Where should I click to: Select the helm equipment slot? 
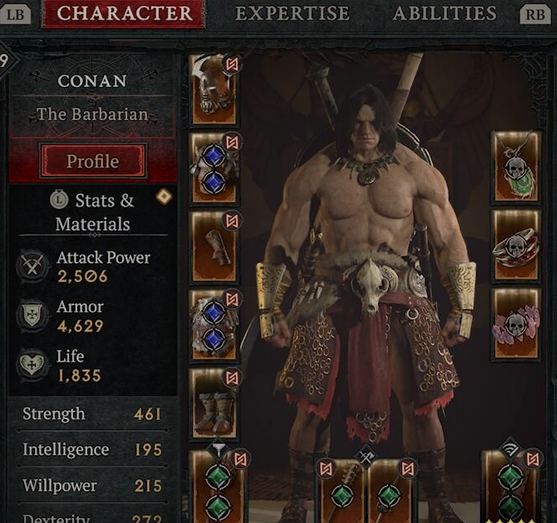(x=214, y=89)
